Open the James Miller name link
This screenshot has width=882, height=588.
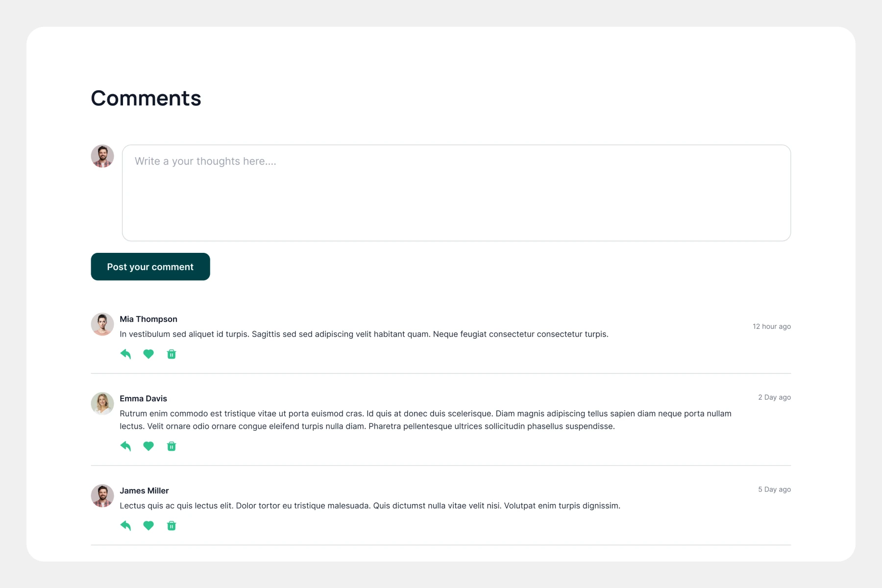144,490
